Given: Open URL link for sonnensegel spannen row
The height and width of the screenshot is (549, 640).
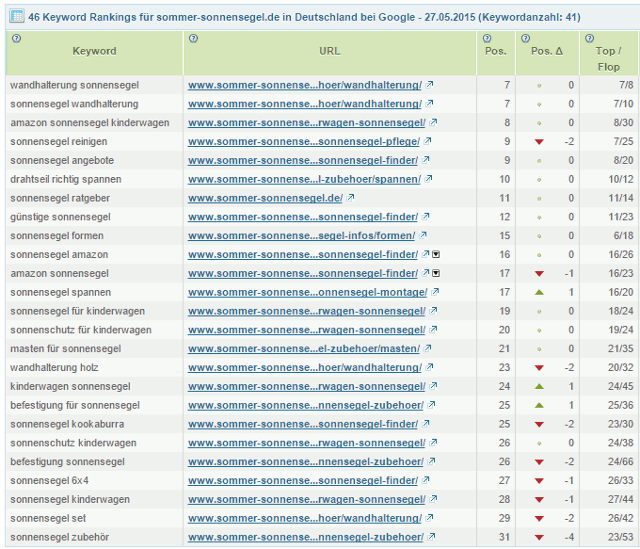Looking at the screenshot, I should 307,292.
